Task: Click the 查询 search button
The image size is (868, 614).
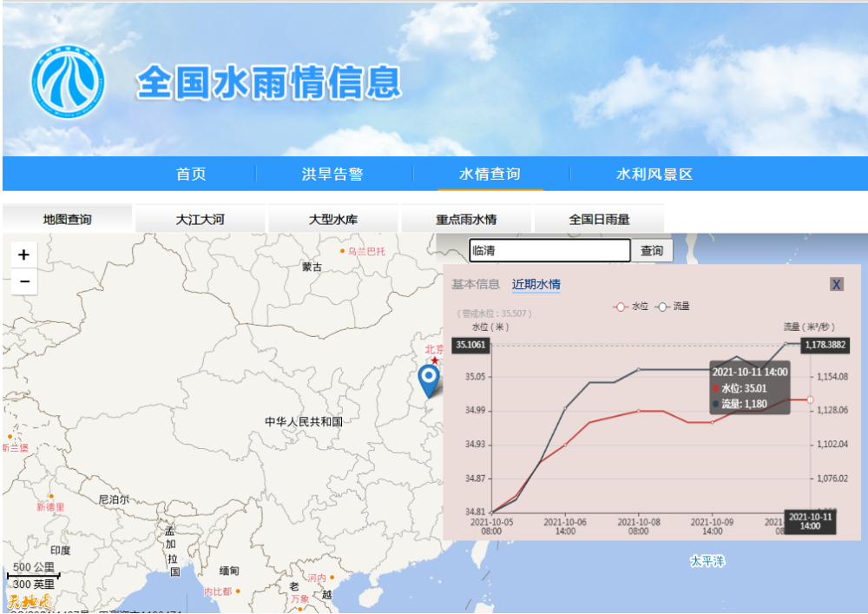Action: pyautogui.click(x=651, y=251)
